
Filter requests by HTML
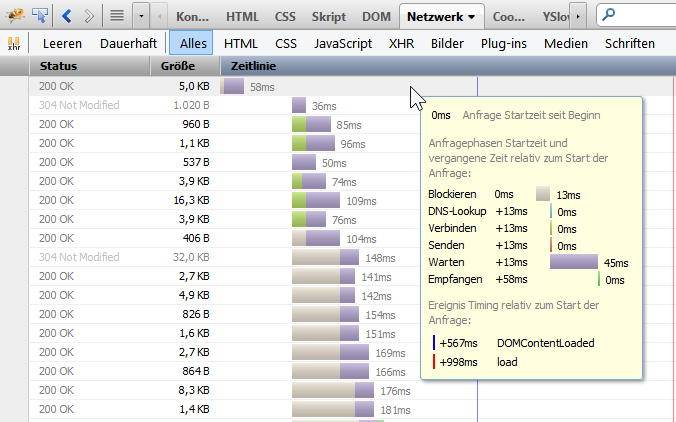pos(241,44)
